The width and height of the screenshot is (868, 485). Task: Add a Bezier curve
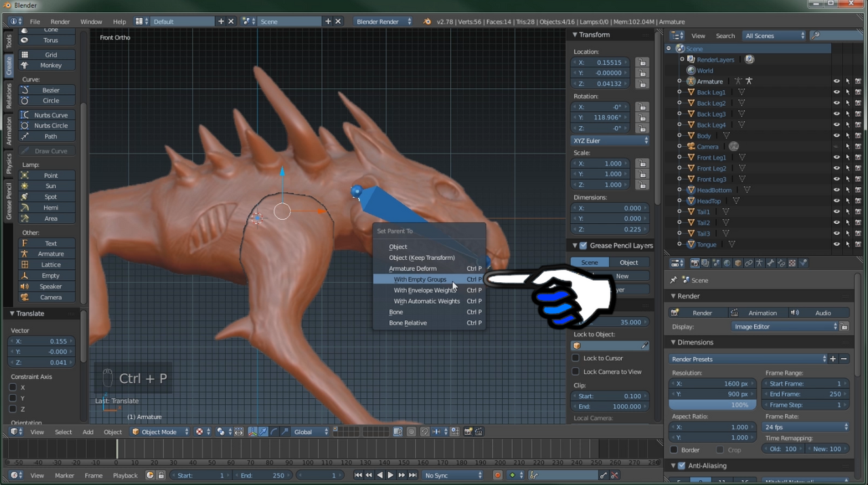(50, 90)
